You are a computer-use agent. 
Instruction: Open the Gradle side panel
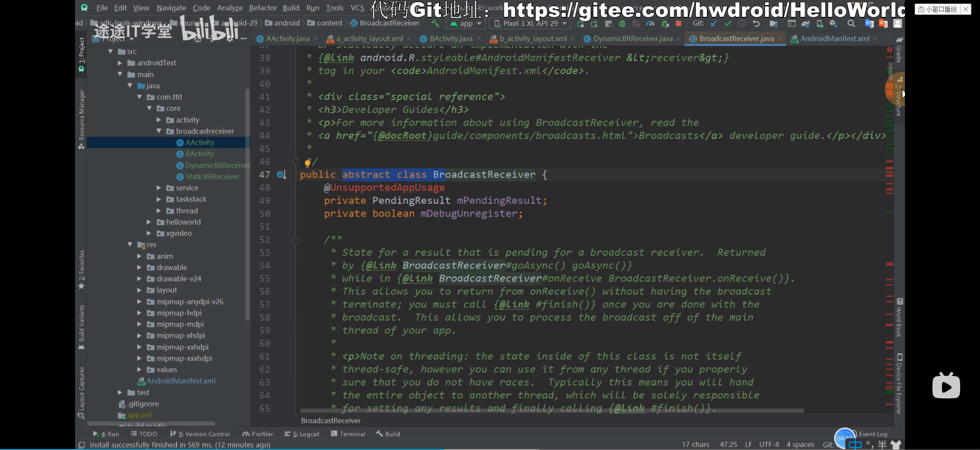tap(899, 50)
